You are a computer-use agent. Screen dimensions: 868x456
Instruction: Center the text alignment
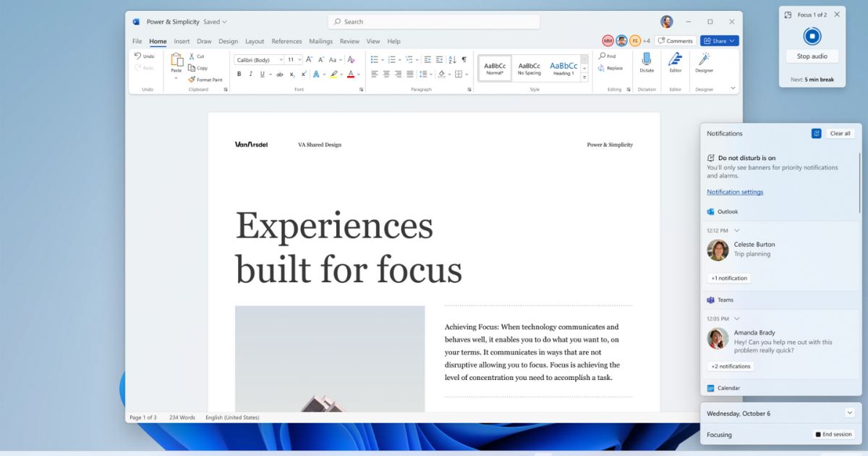[x=386, y=74]
